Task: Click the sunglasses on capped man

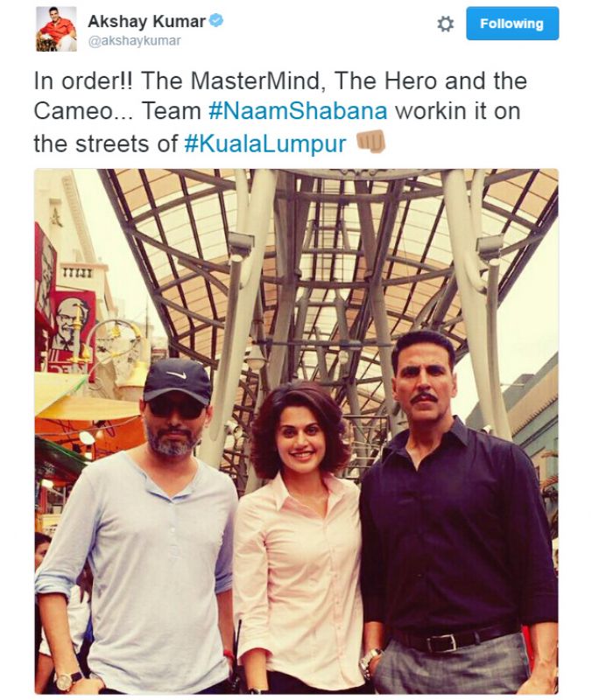Action: point(175,409)
